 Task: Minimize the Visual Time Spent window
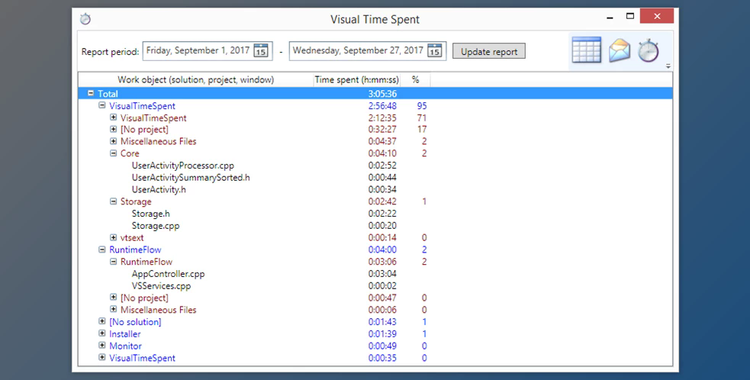click(x=610, y=17)
